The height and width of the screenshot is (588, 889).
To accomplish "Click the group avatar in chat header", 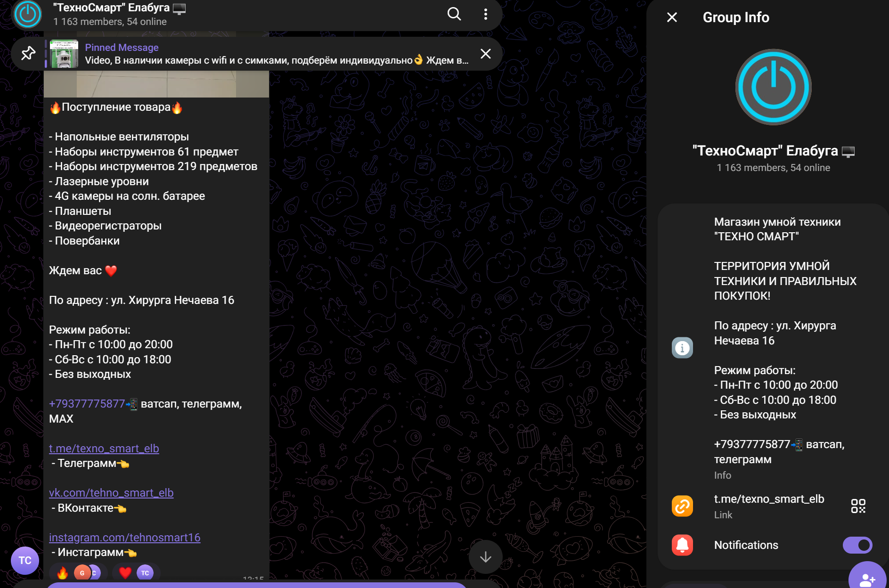I will (28, 15).
